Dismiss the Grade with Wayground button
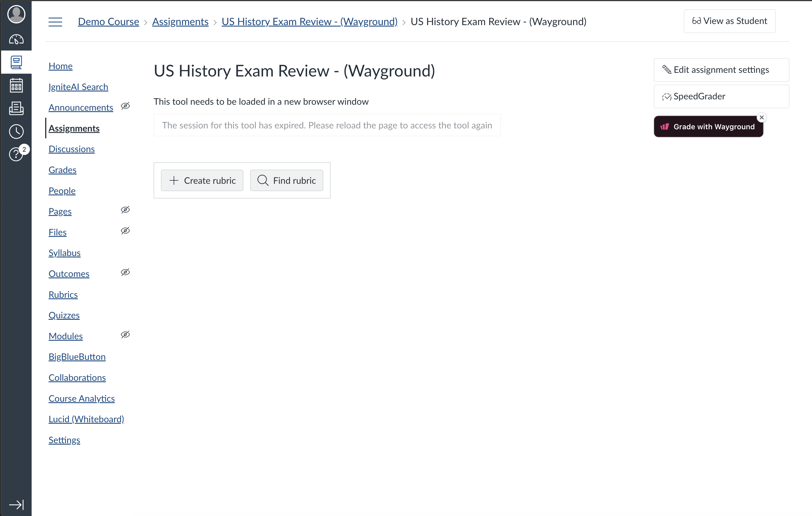This screenshot has height=516, width=812. click(762, 118)
